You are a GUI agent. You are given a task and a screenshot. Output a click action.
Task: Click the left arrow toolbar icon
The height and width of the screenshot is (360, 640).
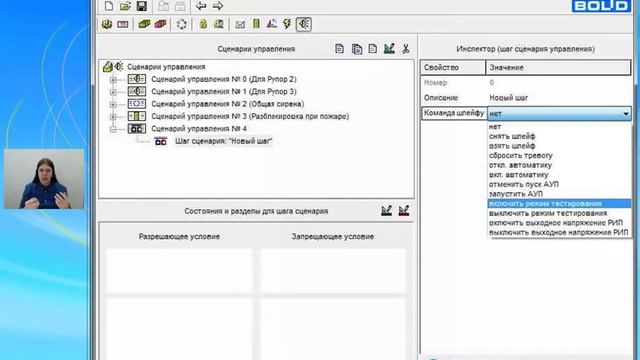click(x=201, y=6)
